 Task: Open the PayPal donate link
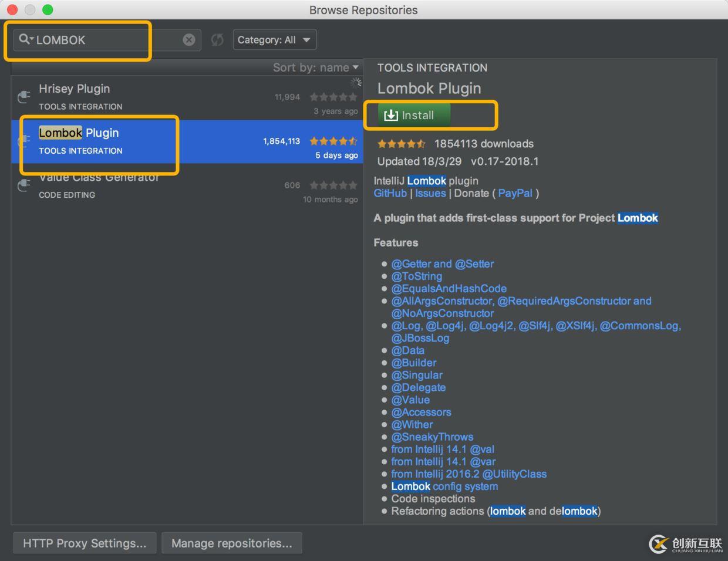click(515, 193)
